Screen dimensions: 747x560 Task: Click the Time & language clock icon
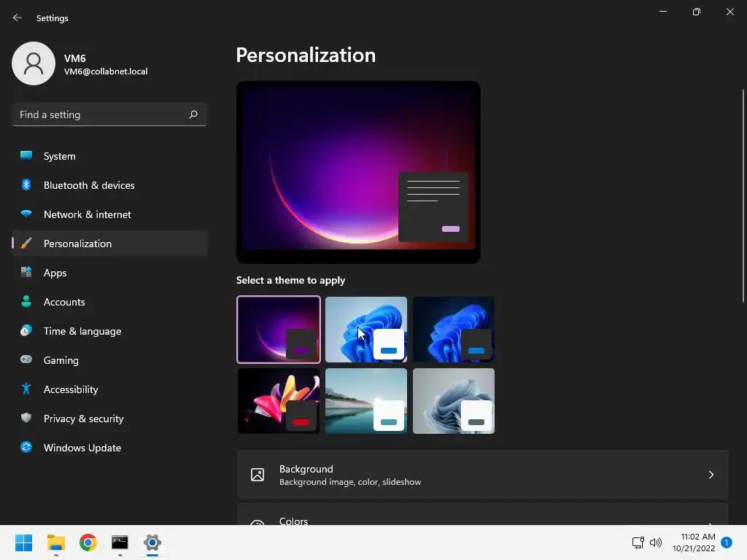click(x=26, y=330)
